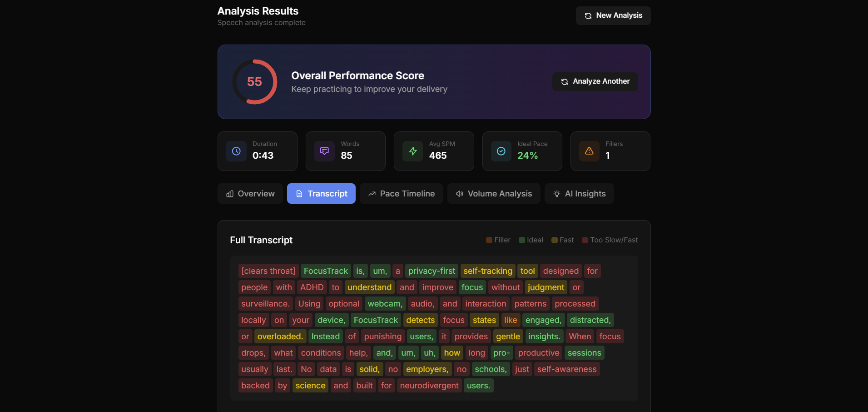Click the 'webcam,' transcript word
Viewport: 868px width, 412px height.
(x=385, y=304)
